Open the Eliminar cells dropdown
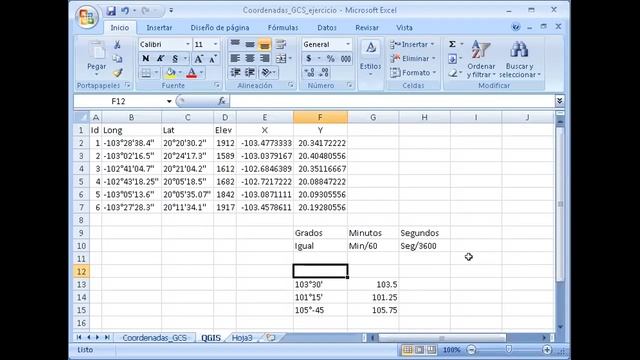640x360 pixels. tap(413, 58)
